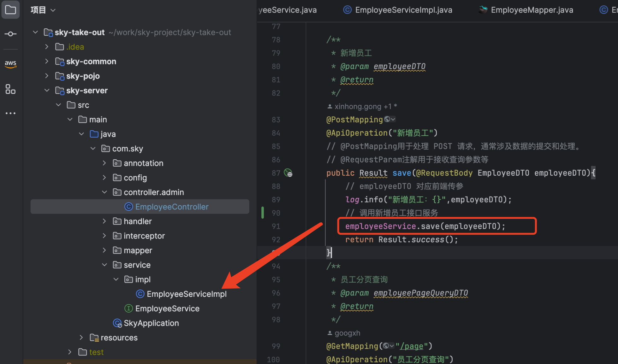
Task: Click the log.info statement on line 89
Action: [428, 199]
